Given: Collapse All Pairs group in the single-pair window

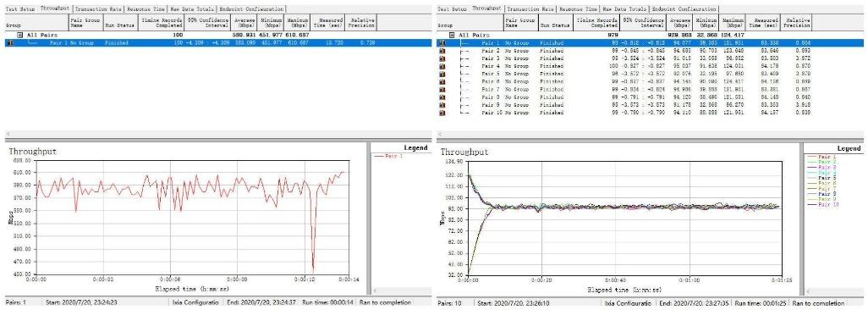Looking at the screenshot, I should 20,35.
